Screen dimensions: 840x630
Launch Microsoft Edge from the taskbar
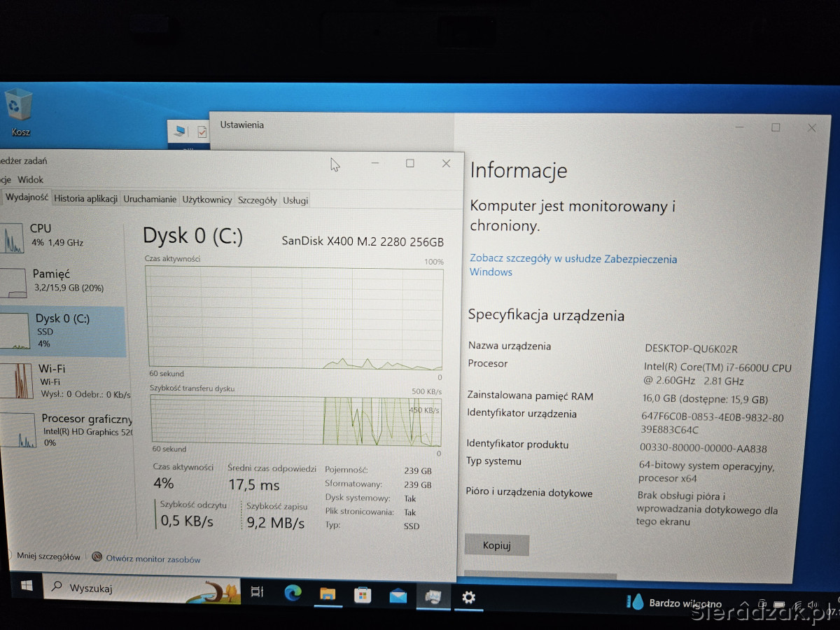click(x=293, y=594)
